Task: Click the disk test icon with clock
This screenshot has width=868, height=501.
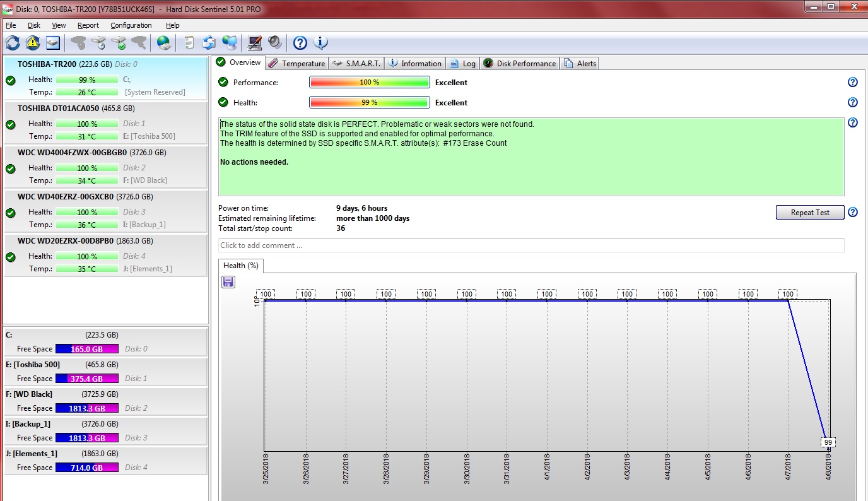Action: 98,43
